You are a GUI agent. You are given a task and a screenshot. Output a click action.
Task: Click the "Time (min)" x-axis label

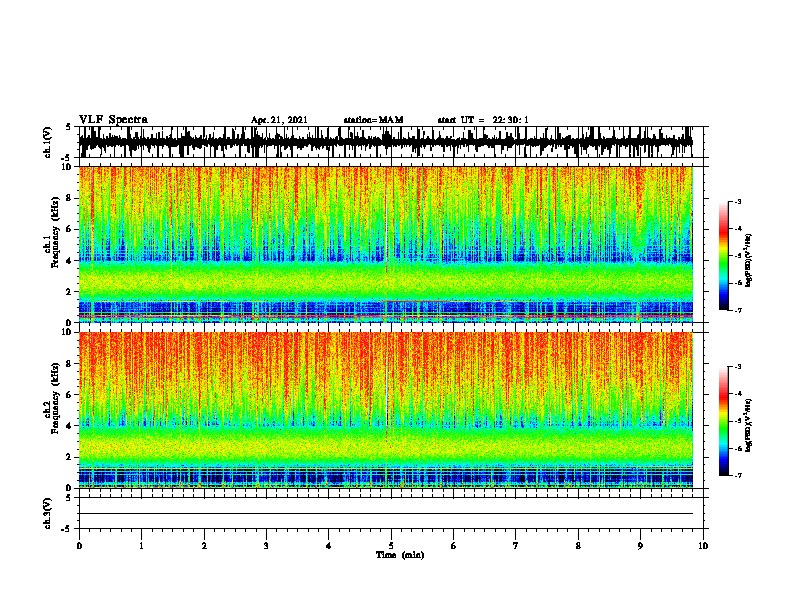click(400, 555)
